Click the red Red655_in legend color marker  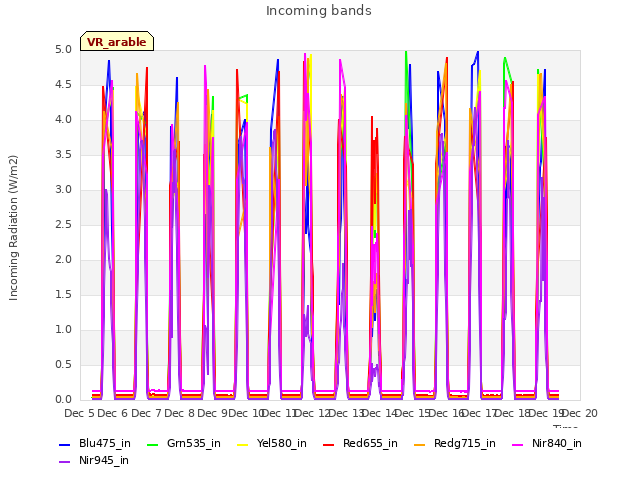329,444
